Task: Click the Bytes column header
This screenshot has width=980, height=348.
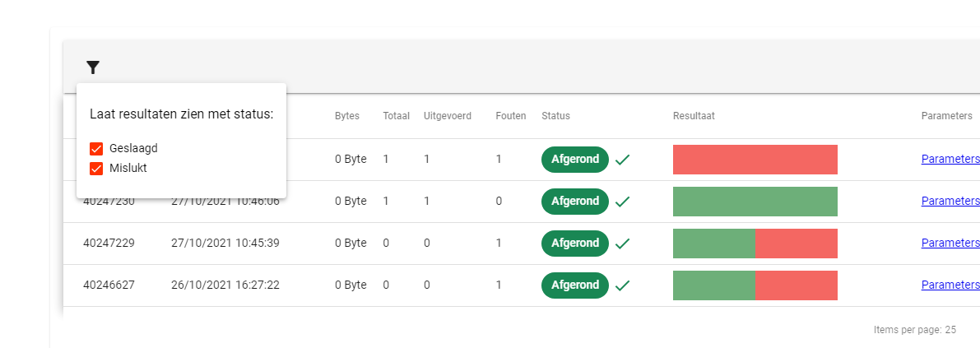Action: pyautogui.click(x=346, y=116)
